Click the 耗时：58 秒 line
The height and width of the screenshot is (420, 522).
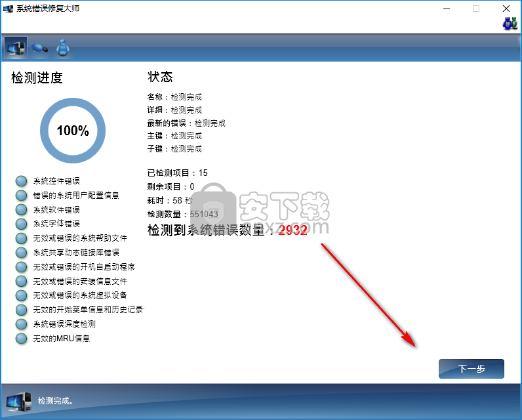coord(170,200)
